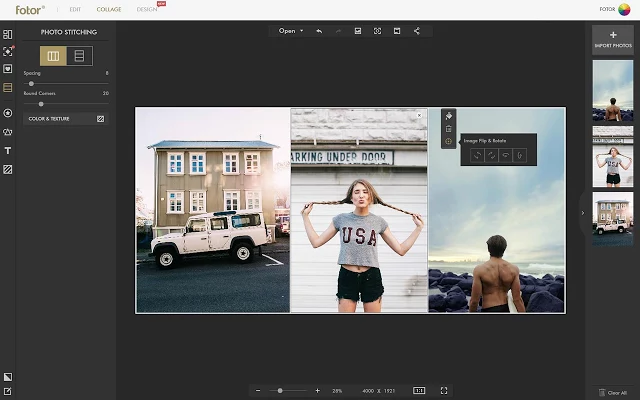Toggle fullscreen fit view

(444, 391)
